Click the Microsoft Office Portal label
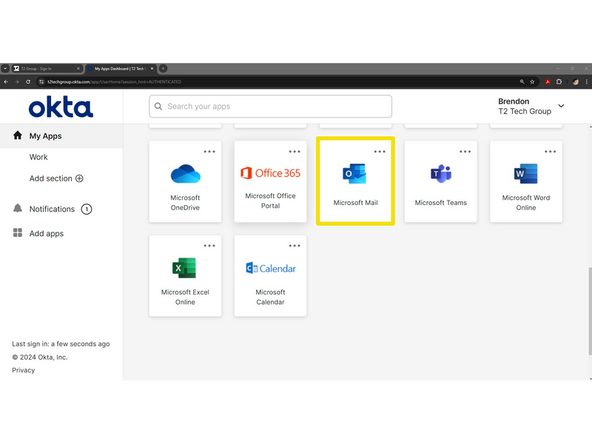The height and width of the screenshot is (444, 592). 270,201
